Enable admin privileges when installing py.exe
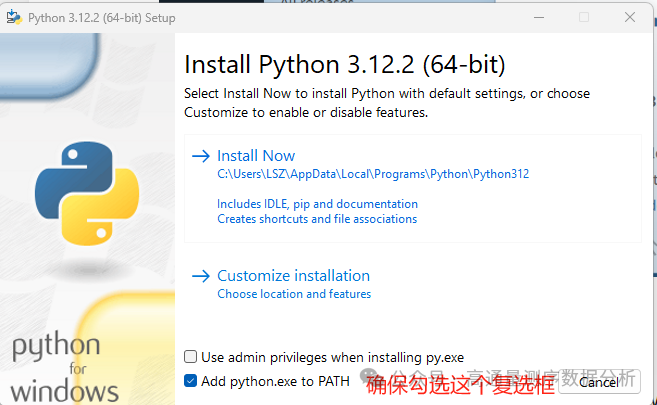657x405 pixels. click(191, 357)
